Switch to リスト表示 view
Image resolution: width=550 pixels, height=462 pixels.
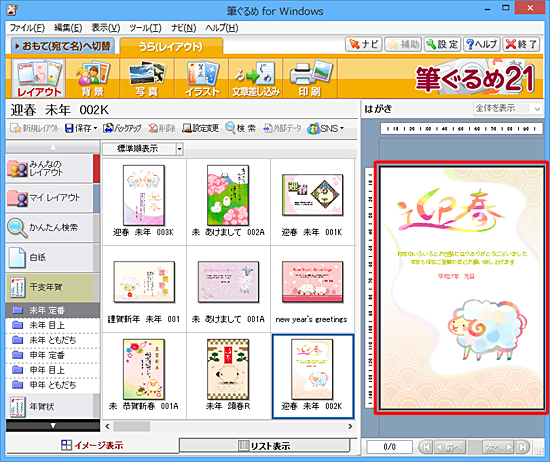click(x=264, y=446)
